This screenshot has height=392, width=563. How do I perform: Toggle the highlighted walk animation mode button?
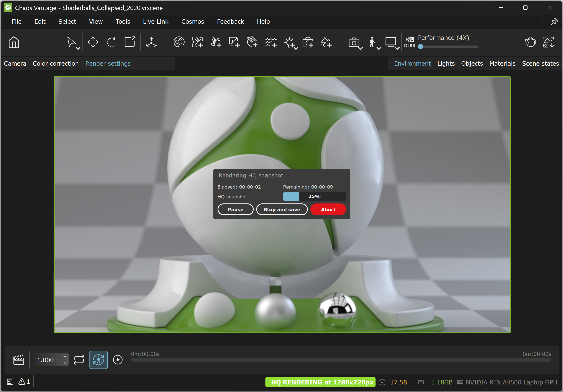point(98,360)
